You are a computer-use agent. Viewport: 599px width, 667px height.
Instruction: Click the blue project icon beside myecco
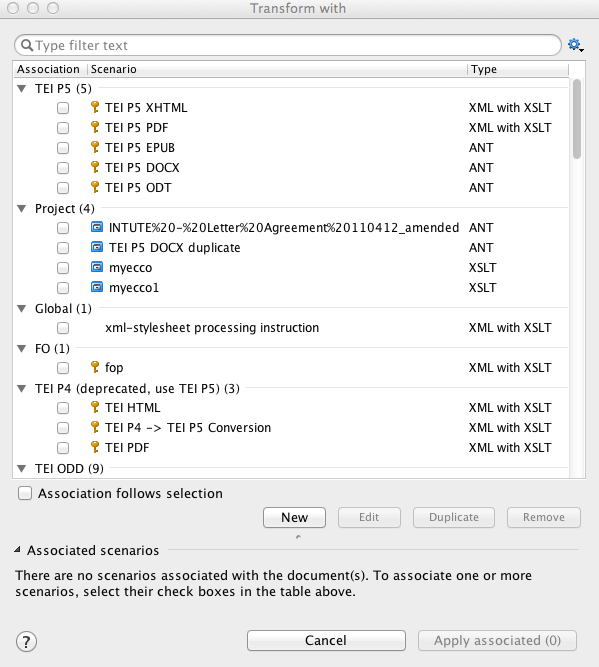[97, 267]
